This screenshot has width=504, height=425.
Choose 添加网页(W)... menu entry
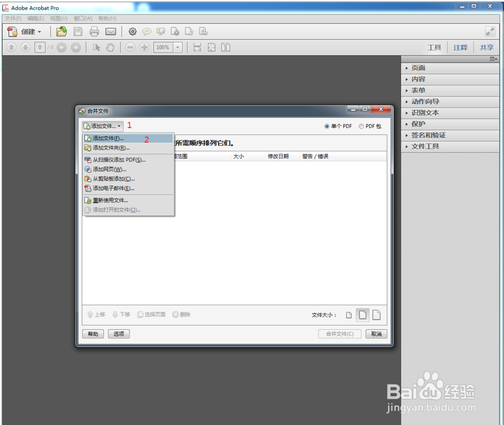(128, 169)
